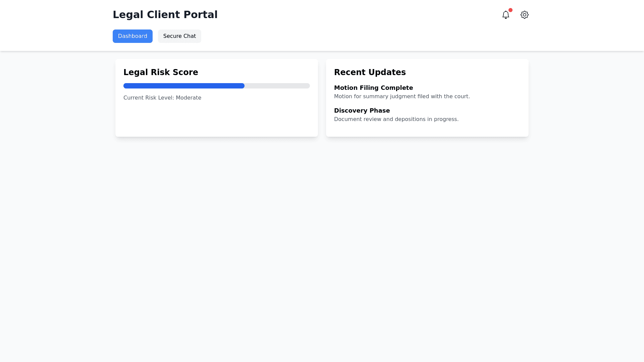Open the Discovery Phase update
The height and width of the screenshot is (362, 644).
362,111
